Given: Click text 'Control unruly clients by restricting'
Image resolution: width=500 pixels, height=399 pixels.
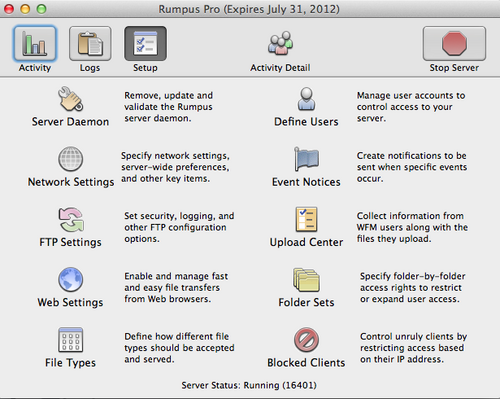Looking at the screenshot, I should (x=413, y=342).
